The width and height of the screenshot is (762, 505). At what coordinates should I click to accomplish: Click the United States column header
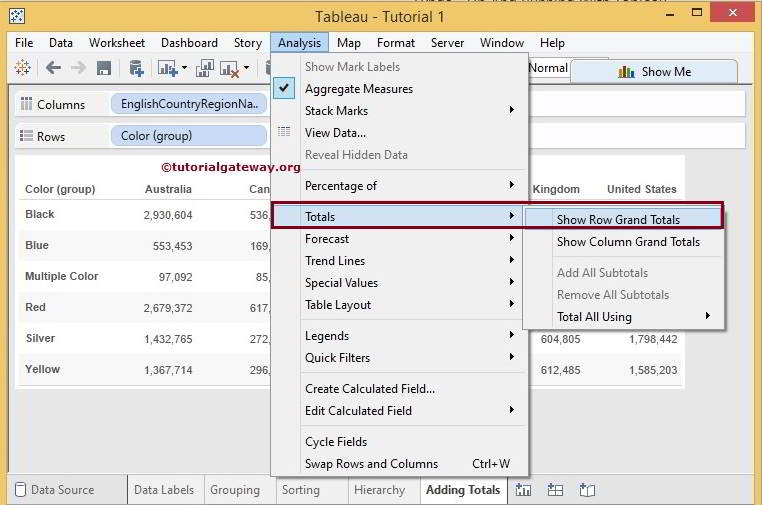pos(641,189)
